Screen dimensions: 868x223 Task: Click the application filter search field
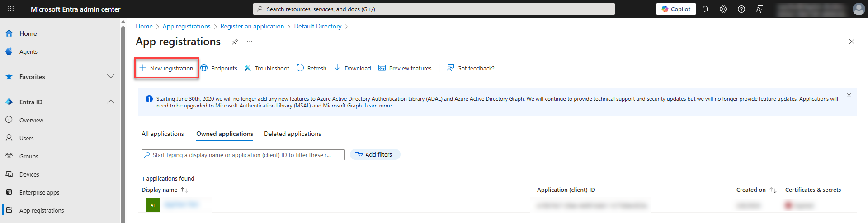point(243,155)
